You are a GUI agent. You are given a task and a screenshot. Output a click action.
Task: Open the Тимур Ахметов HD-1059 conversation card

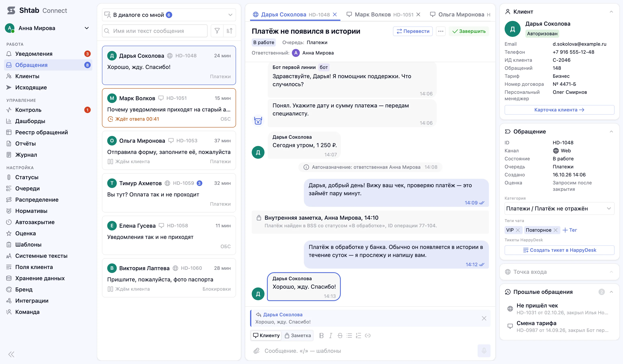point(169,193)
